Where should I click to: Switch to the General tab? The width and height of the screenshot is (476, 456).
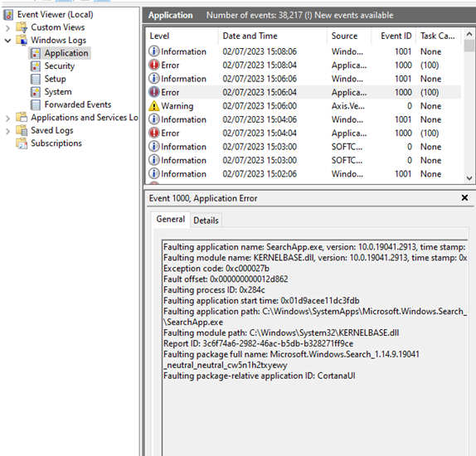tap(170, 219)
